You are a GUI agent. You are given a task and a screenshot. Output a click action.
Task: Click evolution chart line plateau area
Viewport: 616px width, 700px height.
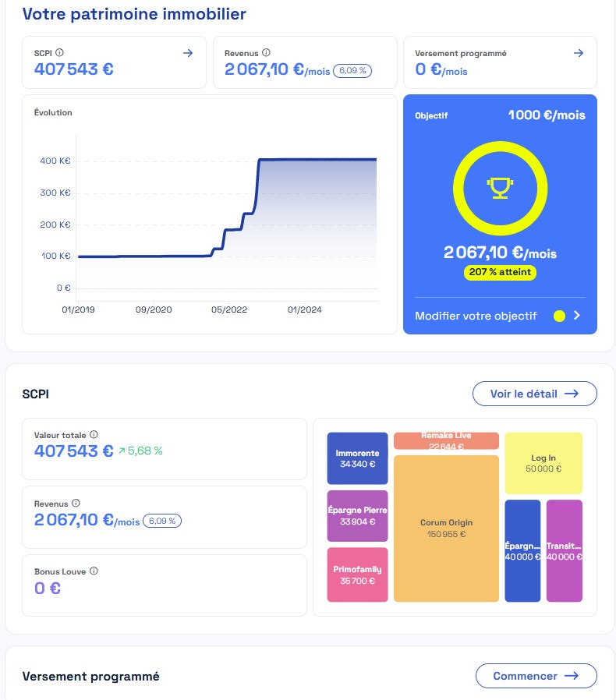click(317, 159)
